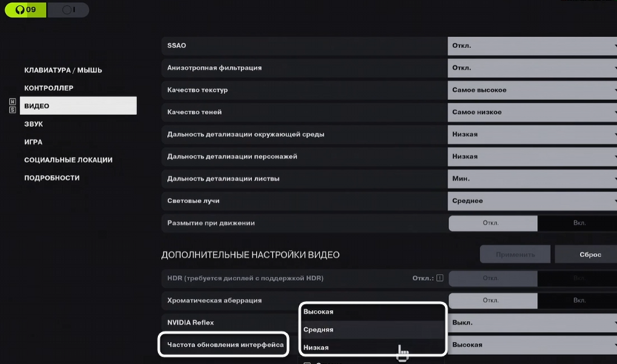Click the Световые лучи label
Screen dimensions: 617x364
point(194,201)
